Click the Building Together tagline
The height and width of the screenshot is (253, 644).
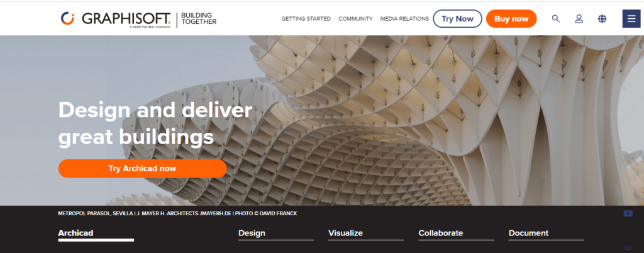point(198,19)
